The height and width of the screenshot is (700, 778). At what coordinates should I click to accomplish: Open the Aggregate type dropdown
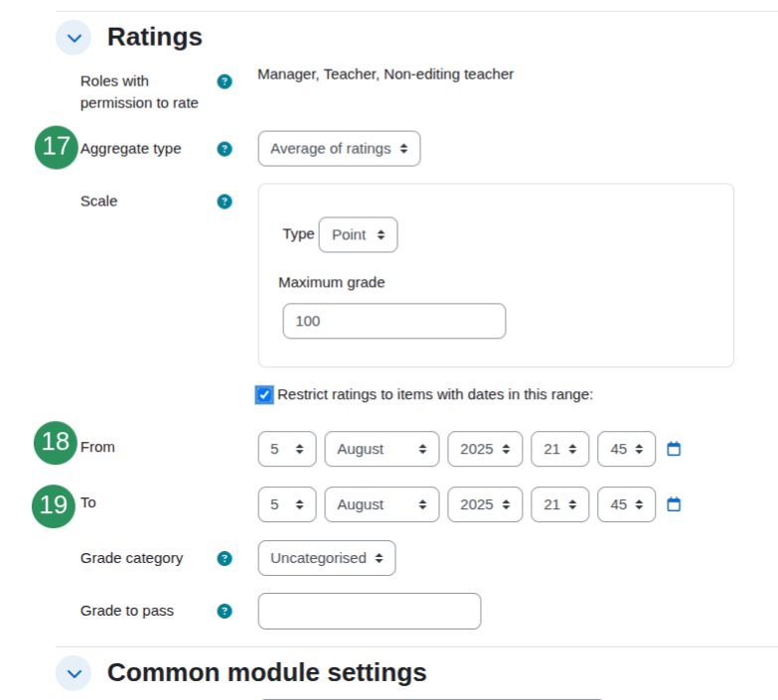pyautogui.click(x=339, y=149)
